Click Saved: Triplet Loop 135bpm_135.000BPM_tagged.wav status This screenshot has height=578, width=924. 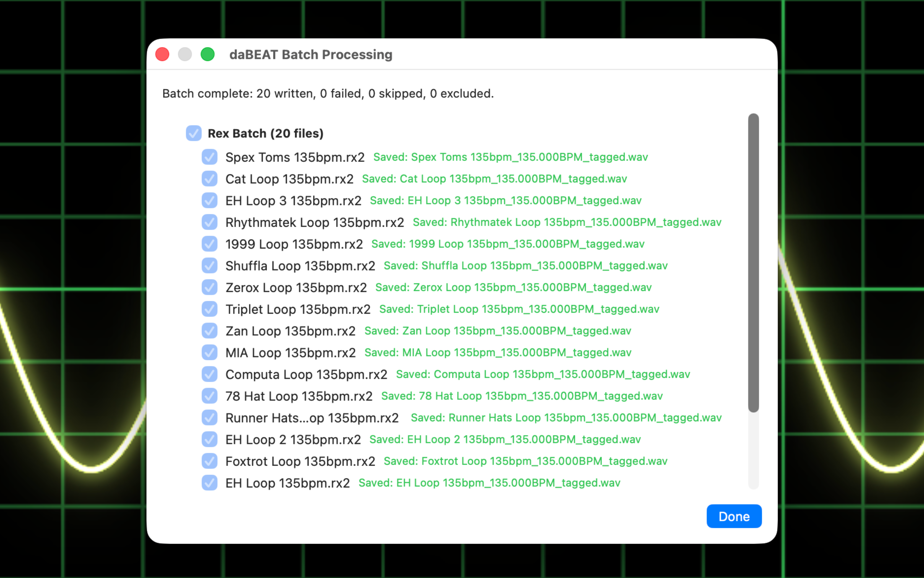tap(519, 309)
